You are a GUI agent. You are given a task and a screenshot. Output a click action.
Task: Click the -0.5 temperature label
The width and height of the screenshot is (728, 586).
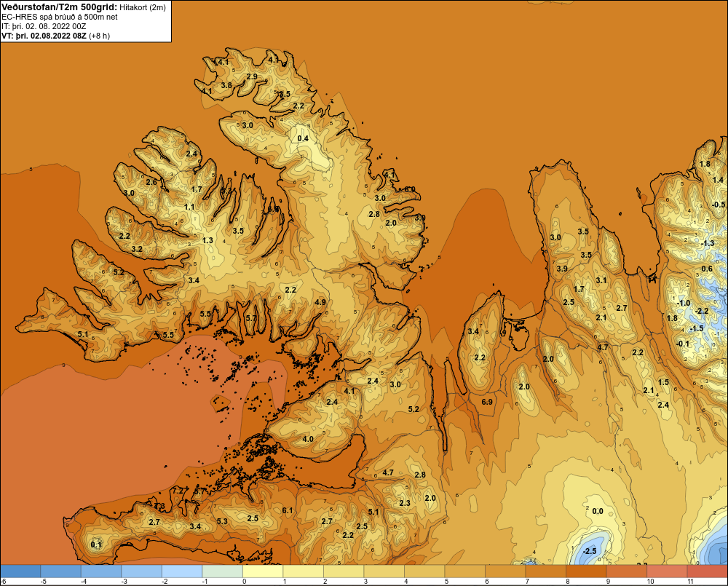[x=719, y=205]
